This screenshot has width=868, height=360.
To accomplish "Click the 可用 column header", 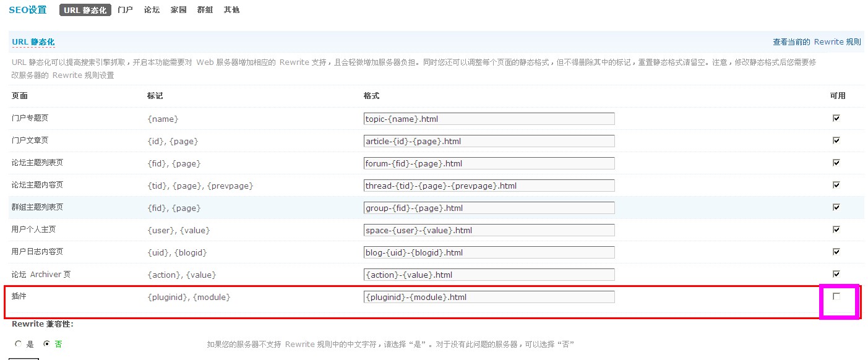I will [x=838, y=96].
